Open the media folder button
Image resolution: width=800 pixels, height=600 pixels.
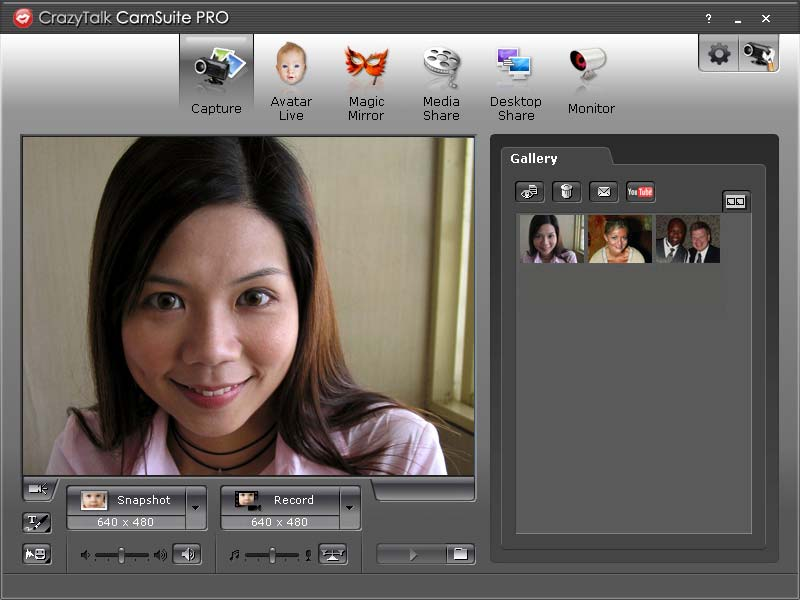461,555
